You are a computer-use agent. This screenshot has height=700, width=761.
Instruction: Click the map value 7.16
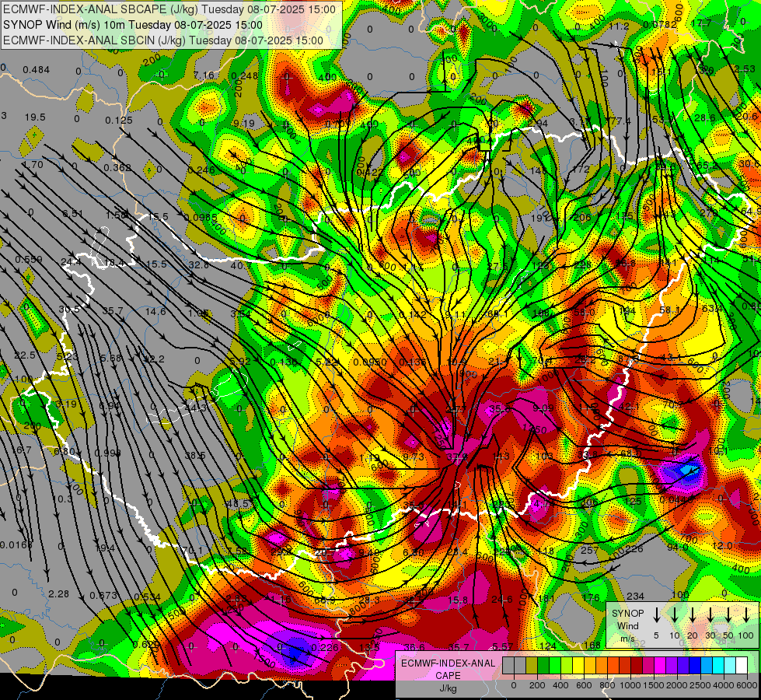point(204,75)
